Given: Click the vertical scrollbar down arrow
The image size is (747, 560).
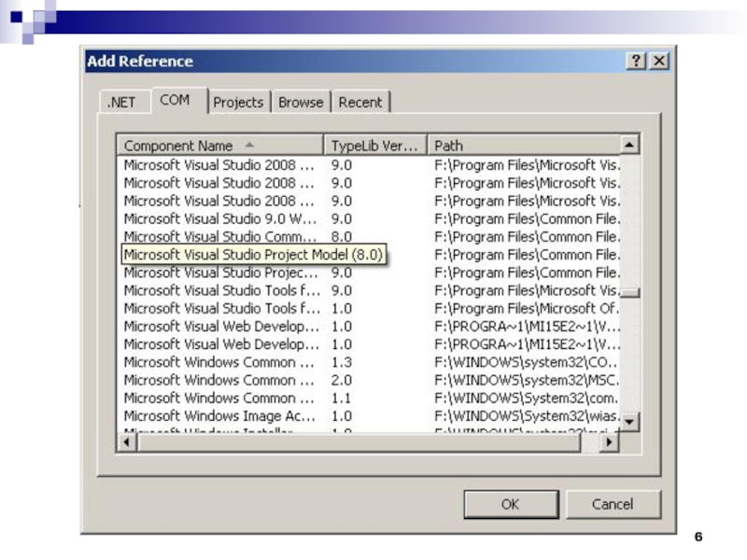Looking at the screenshot, I should pyautogui.click(x=629, y=422).
